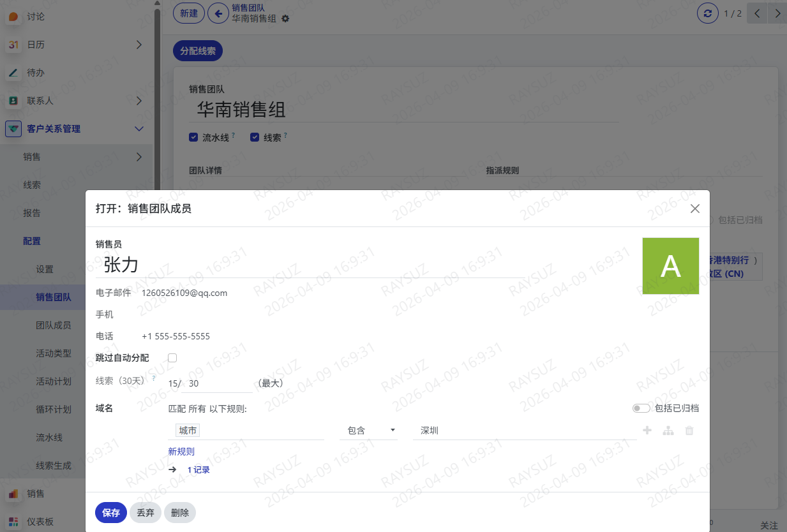Open 活动类型 in the sidebar
The image size is (787, 532).
pyautogui.click(x=54, y=353)
